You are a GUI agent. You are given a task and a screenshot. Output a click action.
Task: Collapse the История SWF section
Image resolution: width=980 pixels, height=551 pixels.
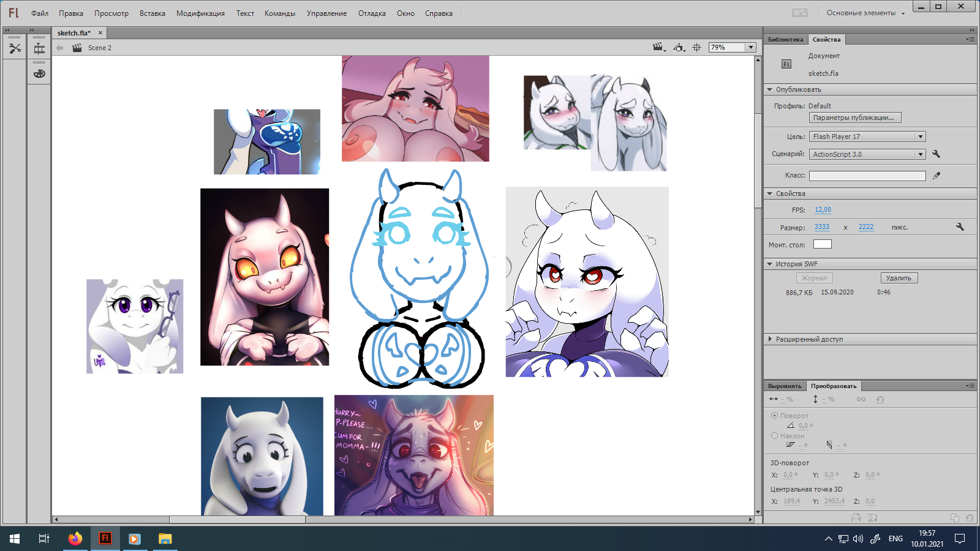(x=770, y=264)
